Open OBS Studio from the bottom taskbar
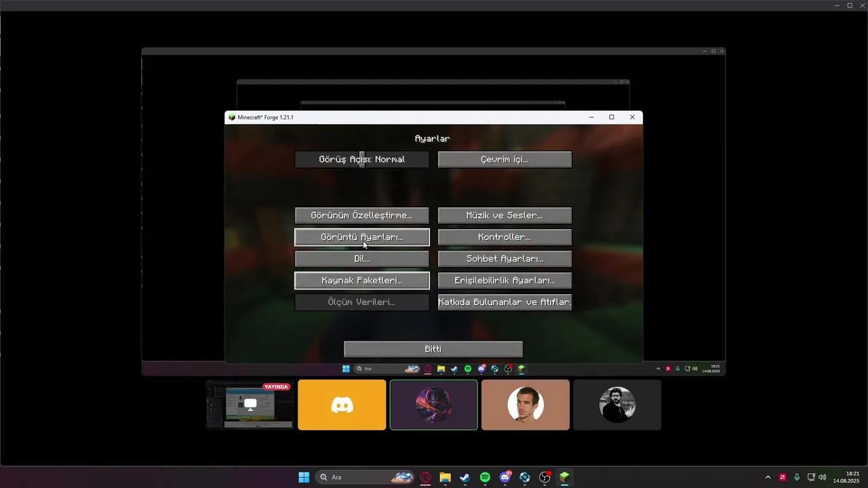868x488 pixels. [545, 477]
